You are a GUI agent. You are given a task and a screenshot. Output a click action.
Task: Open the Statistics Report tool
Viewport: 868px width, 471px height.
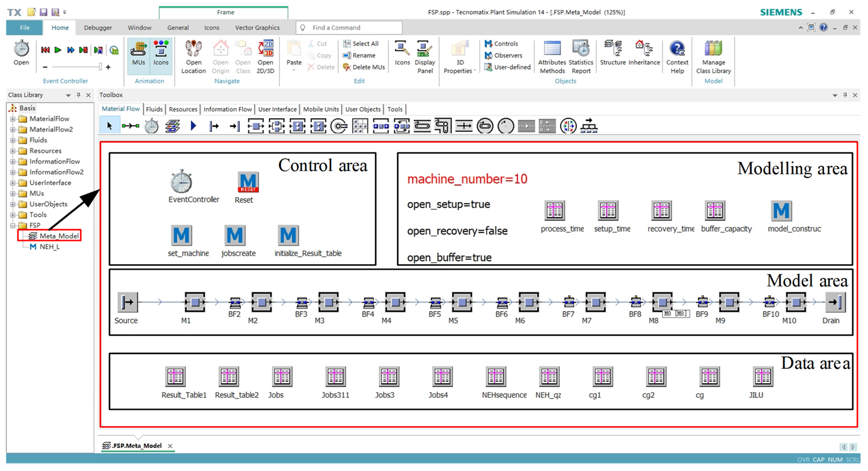coord(581,49)
